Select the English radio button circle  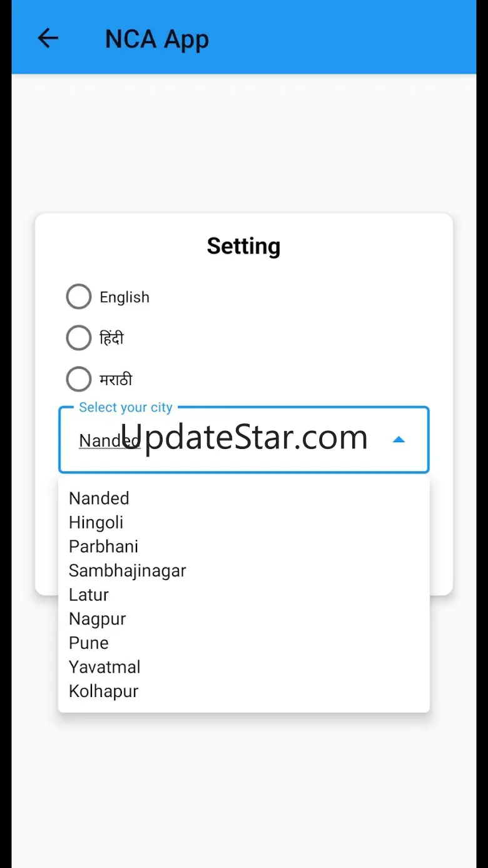pos(79,297)
